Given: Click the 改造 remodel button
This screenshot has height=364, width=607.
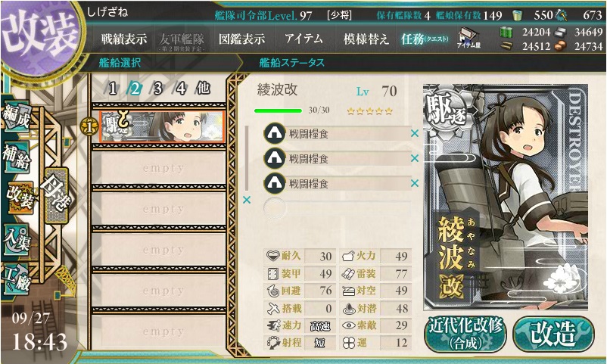Looking at the screenshot, I should [x=553, y=334].
